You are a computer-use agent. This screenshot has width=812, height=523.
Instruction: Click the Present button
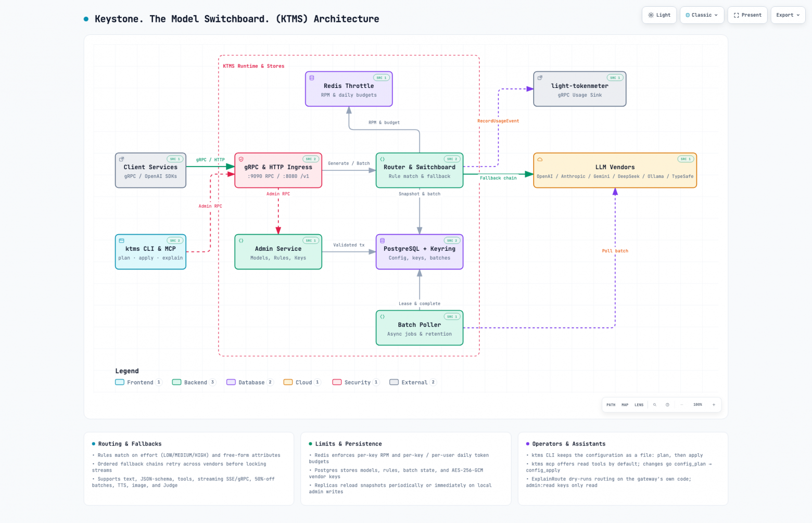pos(747,15)
